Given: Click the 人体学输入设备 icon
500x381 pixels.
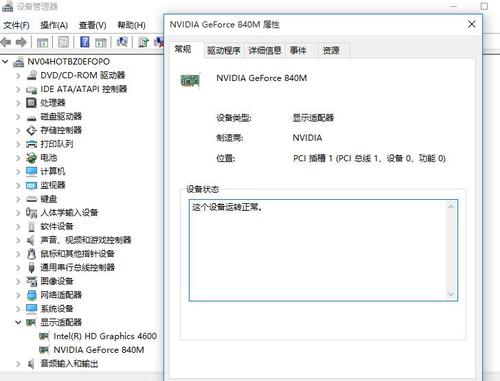Looking at the screenshot, I should click(32, 213).
